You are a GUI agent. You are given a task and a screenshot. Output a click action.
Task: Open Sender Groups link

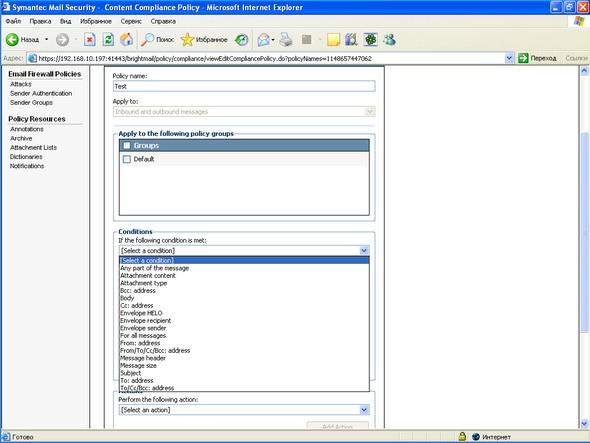pyautogui.click(x=31, y=102)
